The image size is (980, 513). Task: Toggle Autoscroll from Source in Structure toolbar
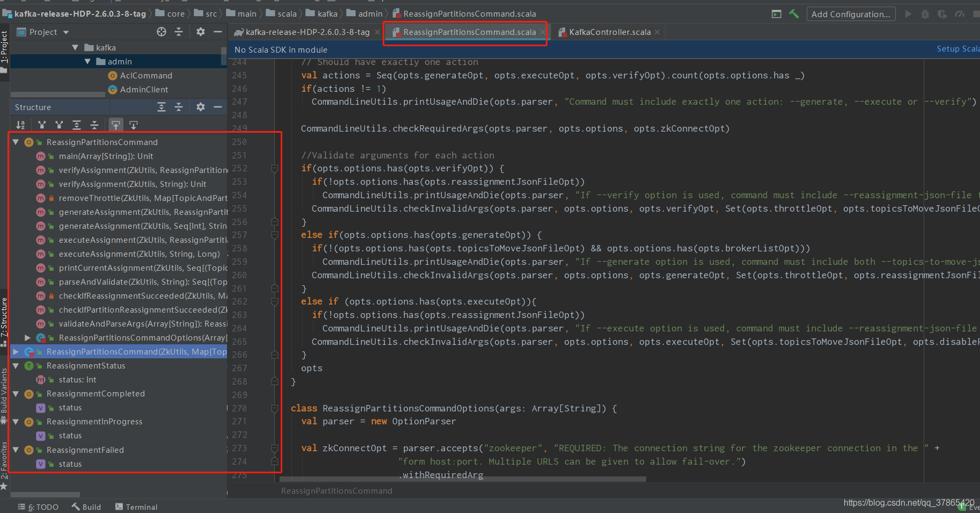[134, 125]
